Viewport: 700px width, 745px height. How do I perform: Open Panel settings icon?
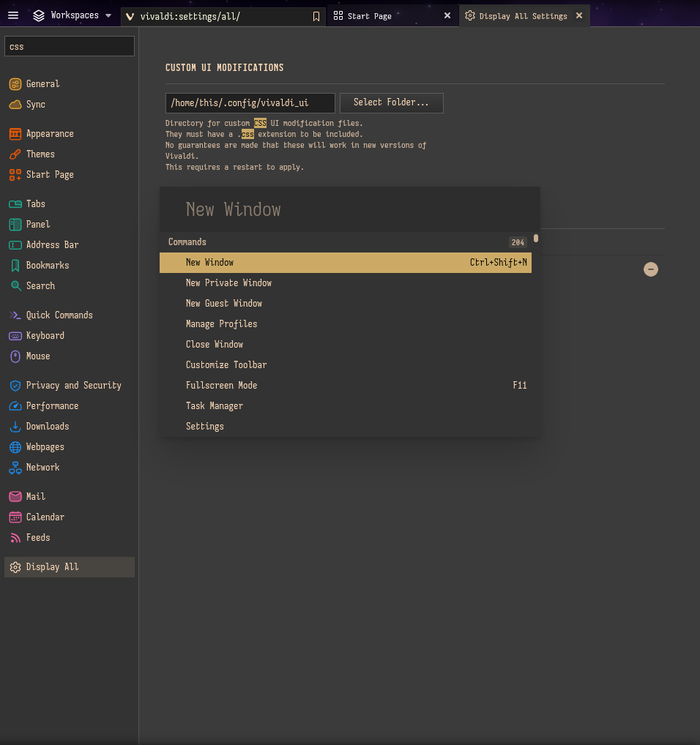pos(15,224)
